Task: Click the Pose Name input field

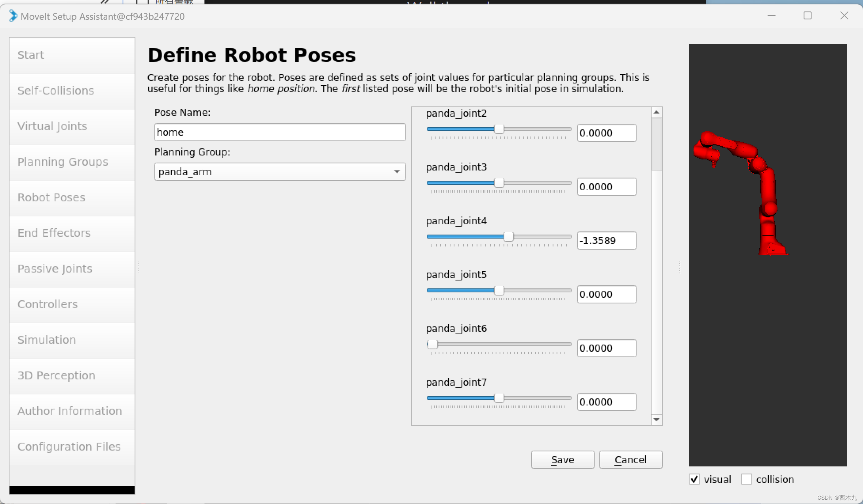Action: point(280,132)
